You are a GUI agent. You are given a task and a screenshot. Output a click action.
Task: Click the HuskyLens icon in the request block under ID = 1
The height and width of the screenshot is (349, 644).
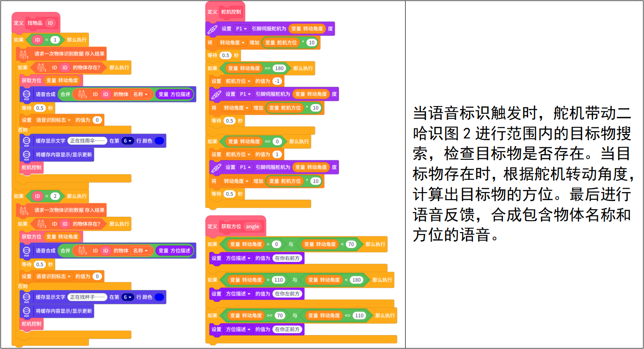click(22, 54)
